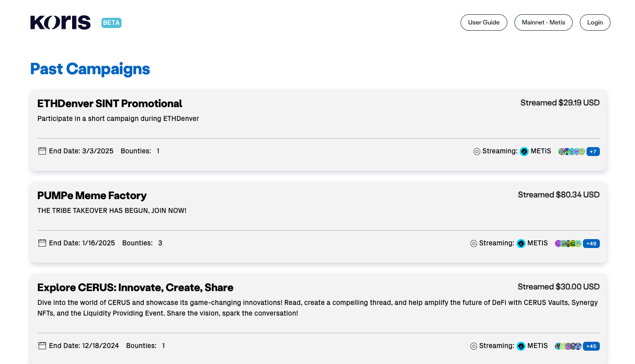Click 'End Date: 1/16/2025' text

pyautogui.click(x=82, y=243)
